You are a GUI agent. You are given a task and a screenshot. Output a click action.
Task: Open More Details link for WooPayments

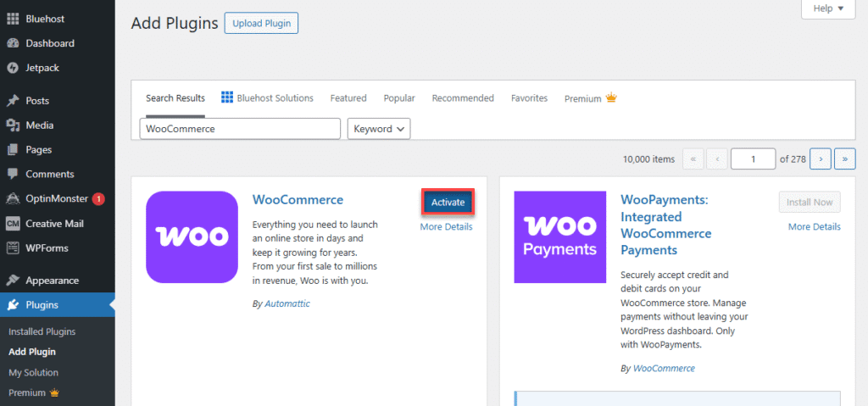pyautogui.click(x=814, y=227)
